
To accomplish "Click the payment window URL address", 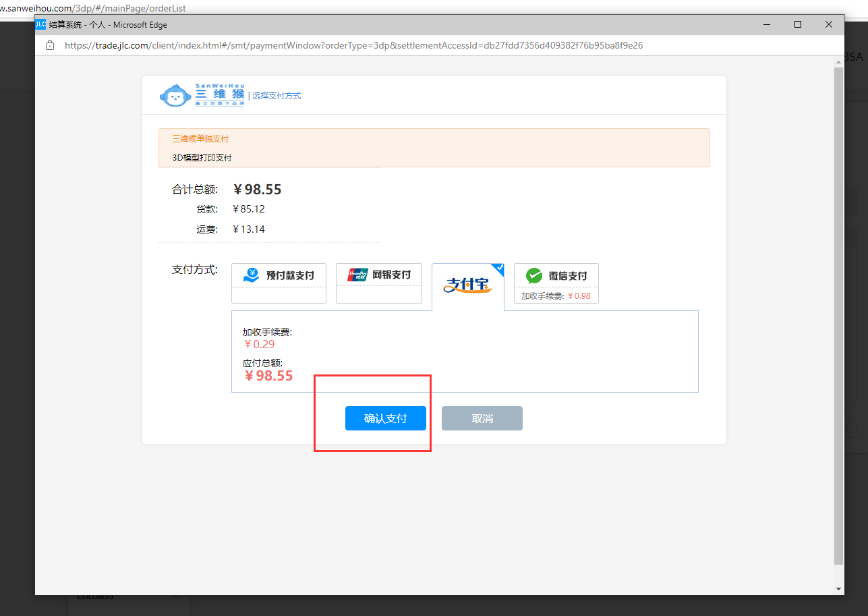I will point(353,45).
